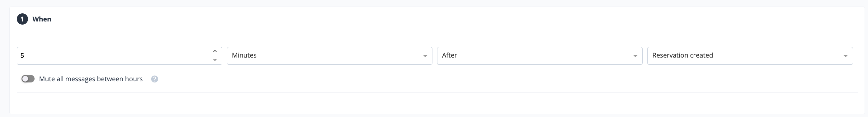Image resolution: width=868 pixels, height=117 pixels.
Task: Click the Reservation created caret arrow
Action: (x=845, y=56)
